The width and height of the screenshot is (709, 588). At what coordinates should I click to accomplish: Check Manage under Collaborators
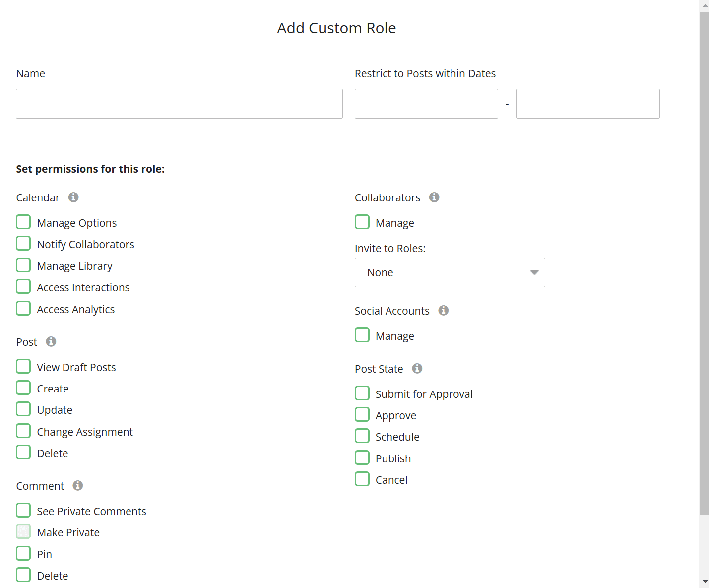(362, 222)
